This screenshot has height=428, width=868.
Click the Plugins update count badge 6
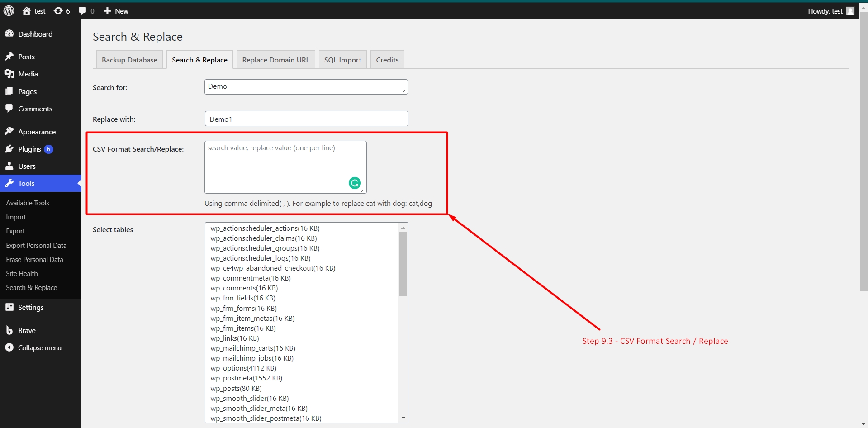coord(49,149)
